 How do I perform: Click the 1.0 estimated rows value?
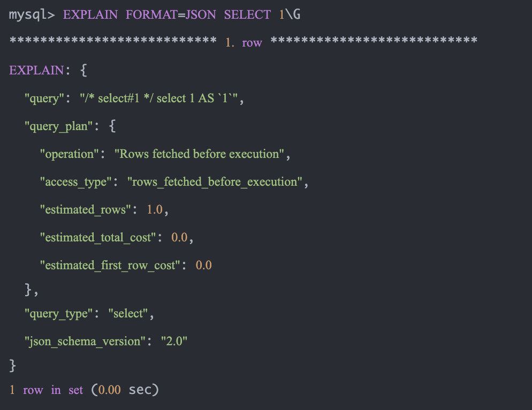tap(155, 210)
